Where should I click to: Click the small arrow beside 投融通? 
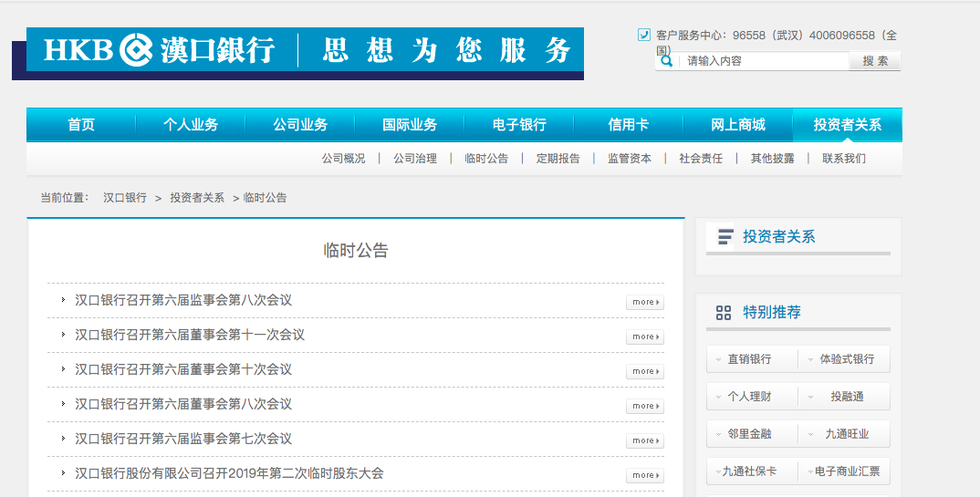pos(810,397)
